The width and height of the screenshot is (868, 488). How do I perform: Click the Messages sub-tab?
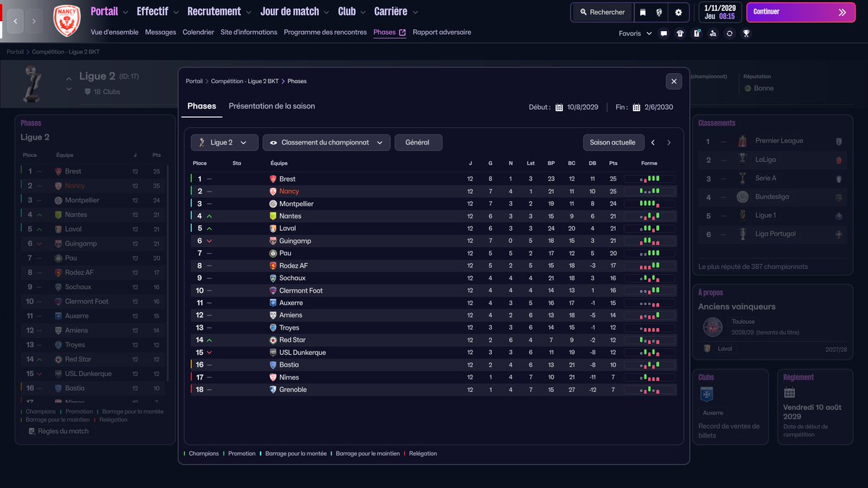tap(161, 33)
